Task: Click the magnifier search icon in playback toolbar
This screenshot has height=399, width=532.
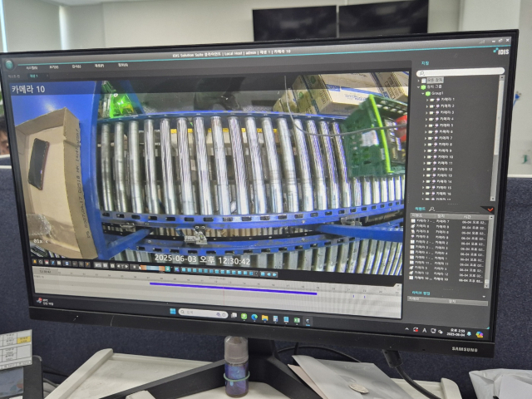Action: (41, 263)
